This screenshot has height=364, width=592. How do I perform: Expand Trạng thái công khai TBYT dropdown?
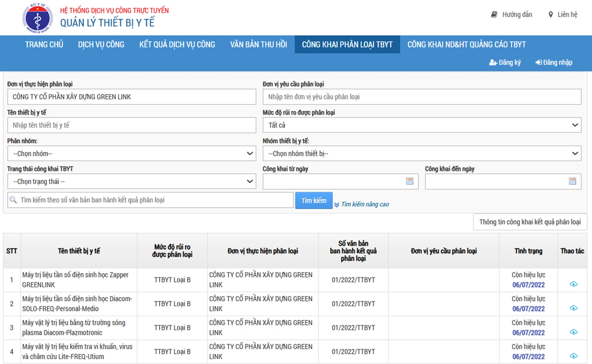click(x=131, y=181)
